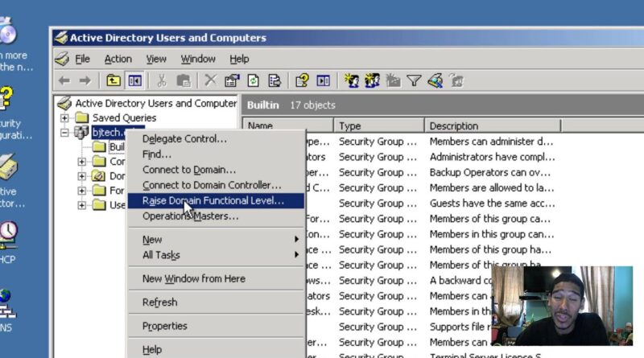Image resolution: width=644 pixels, height=358 pixels.
Task: Expand the Saved Queries node
Action: point(64,118)
